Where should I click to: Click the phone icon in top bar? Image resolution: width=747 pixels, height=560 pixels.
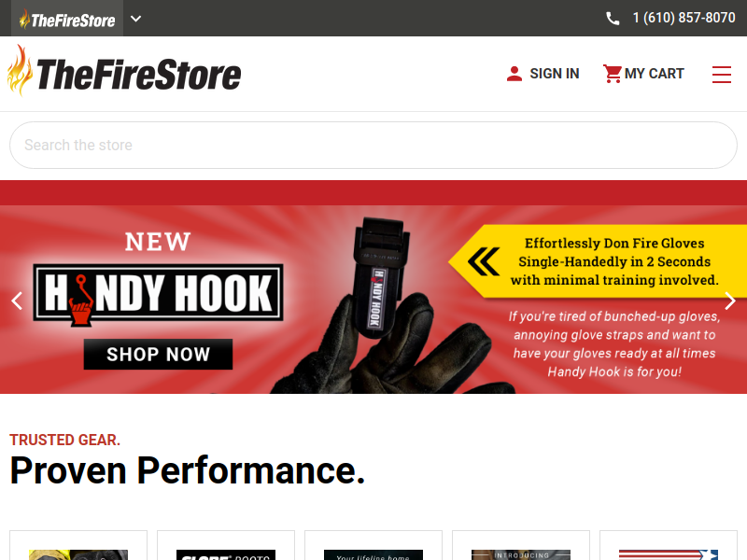click(613, 19)
